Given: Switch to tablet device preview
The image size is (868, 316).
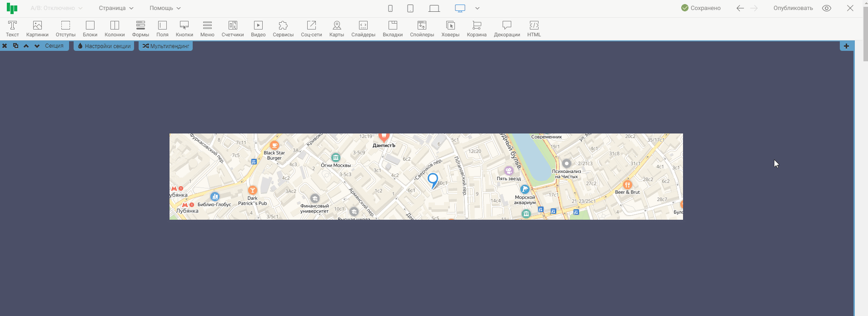Looking at the screenshot, I should click(x=410, y=8).
